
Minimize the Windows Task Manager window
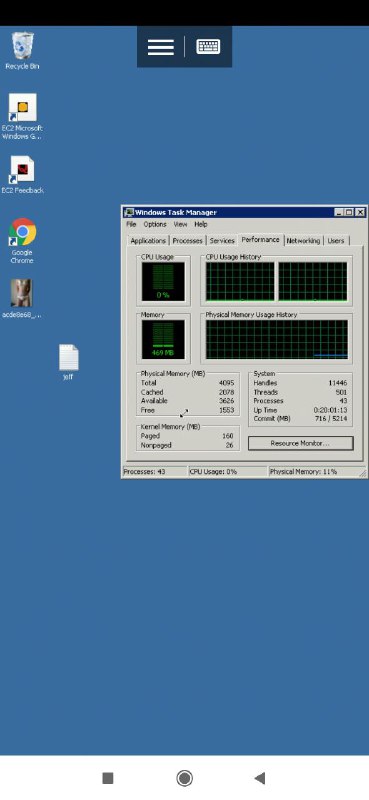[x=339, y=212]
